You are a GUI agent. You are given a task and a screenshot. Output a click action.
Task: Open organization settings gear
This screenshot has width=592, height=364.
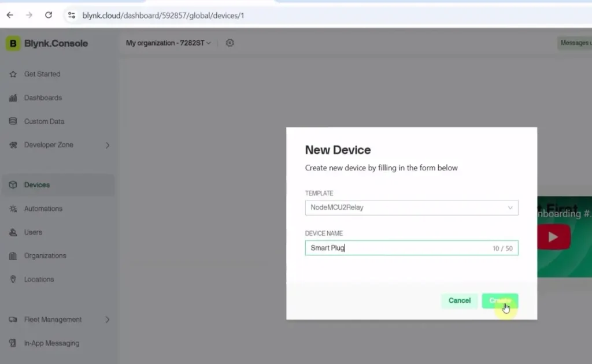pos(230,43)
